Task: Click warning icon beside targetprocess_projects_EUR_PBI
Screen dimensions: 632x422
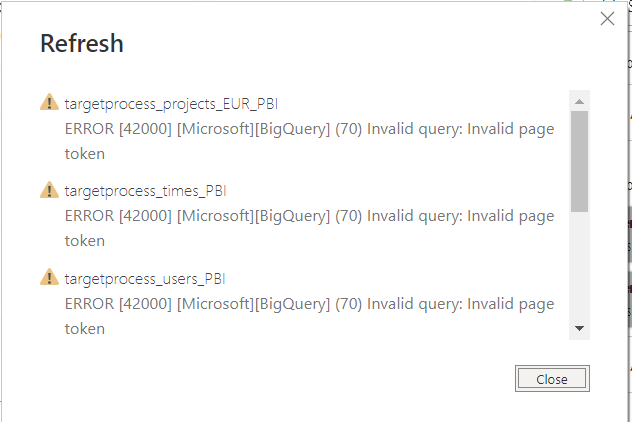Action: [50, 102]
